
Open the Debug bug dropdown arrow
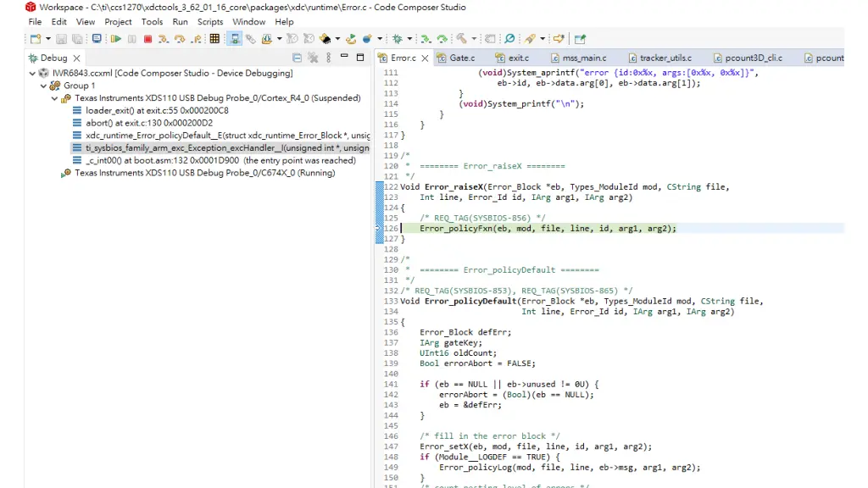point(409,39)
